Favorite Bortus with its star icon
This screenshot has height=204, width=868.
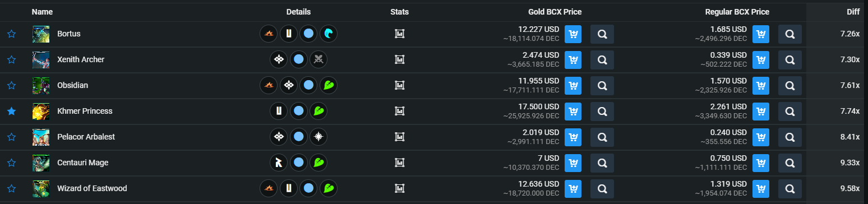(11, 34)
